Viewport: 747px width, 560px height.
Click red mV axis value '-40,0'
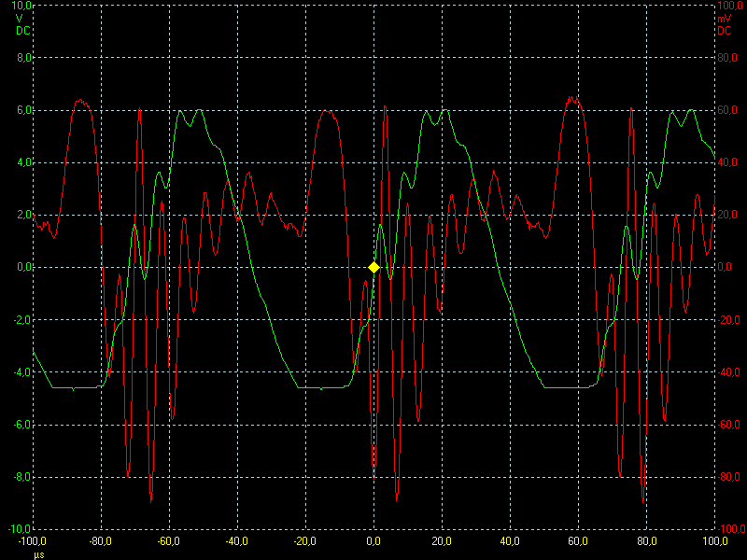(729, 372)
